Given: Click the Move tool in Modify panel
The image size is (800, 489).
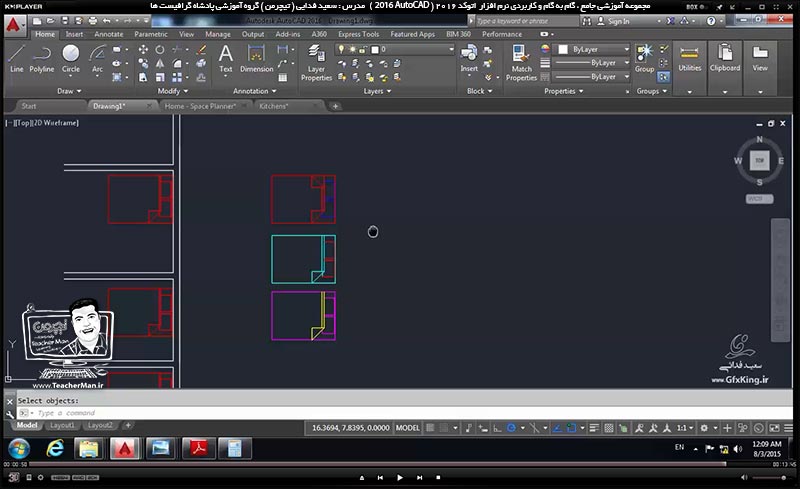Looking at the screenshot, I should (143, 50).
